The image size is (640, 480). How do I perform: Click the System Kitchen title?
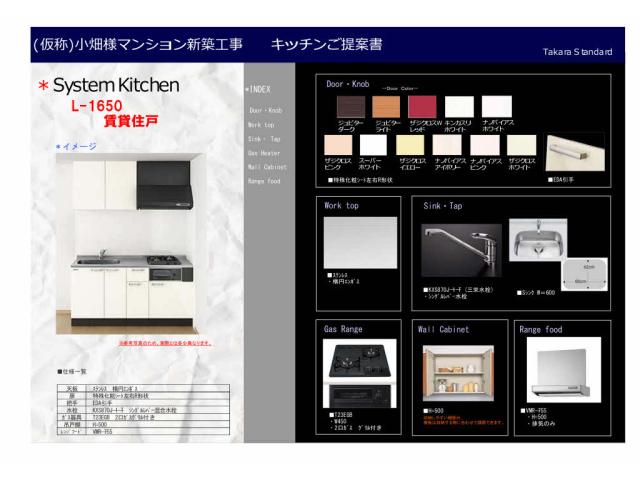116,85
